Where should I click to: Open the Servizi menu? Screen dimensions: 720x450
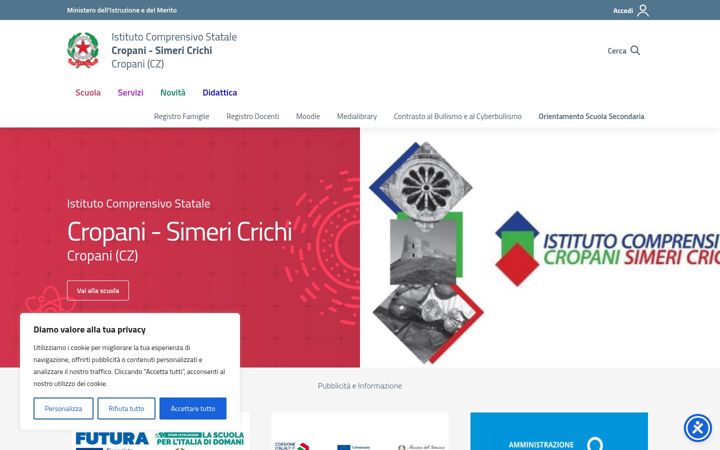coord(130,93)
